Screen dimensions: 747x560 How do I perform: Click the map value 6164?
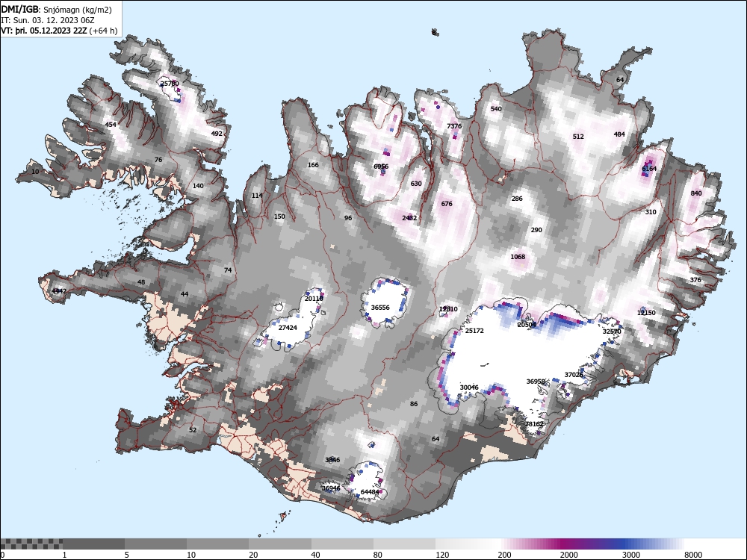pos(649,169)
